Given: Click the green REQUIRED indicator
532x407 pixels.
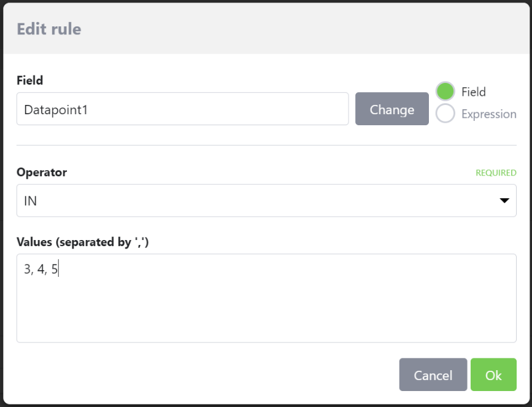Looking at the screenshot, I should [x=496, y=173].
